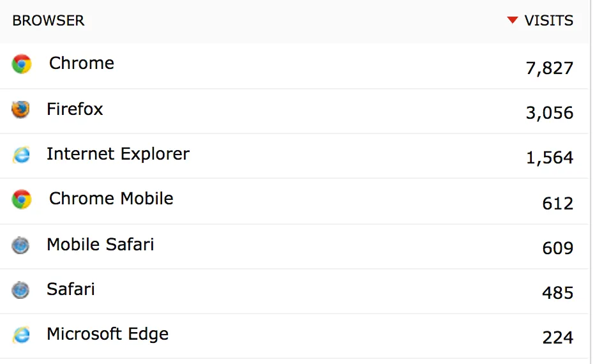The height and width of the screenshot is (364, 595).
Task: Click Microsoft Edge's visit count 224
Action: coord(558,337)
